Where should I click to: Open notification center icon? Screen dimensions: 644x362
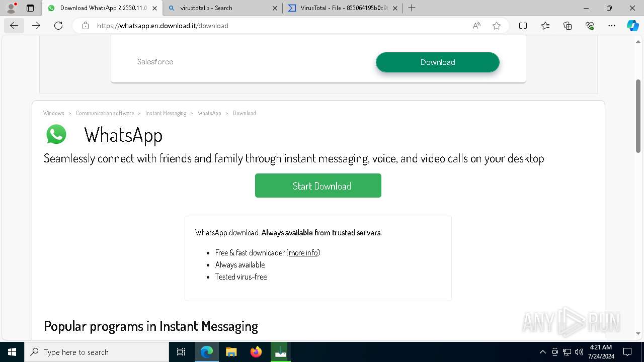(627, 352)
